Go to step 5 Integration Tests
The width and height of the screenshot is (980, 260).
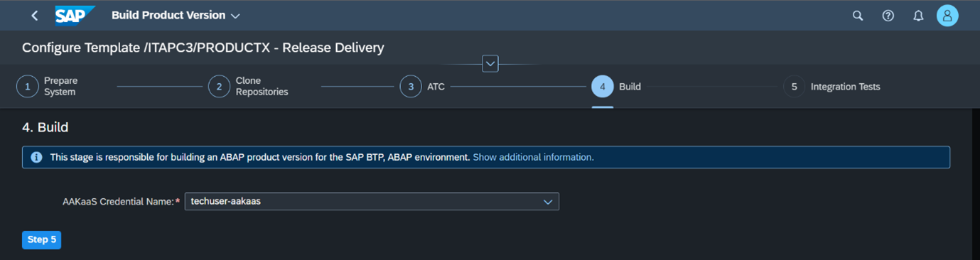point(831,87)
